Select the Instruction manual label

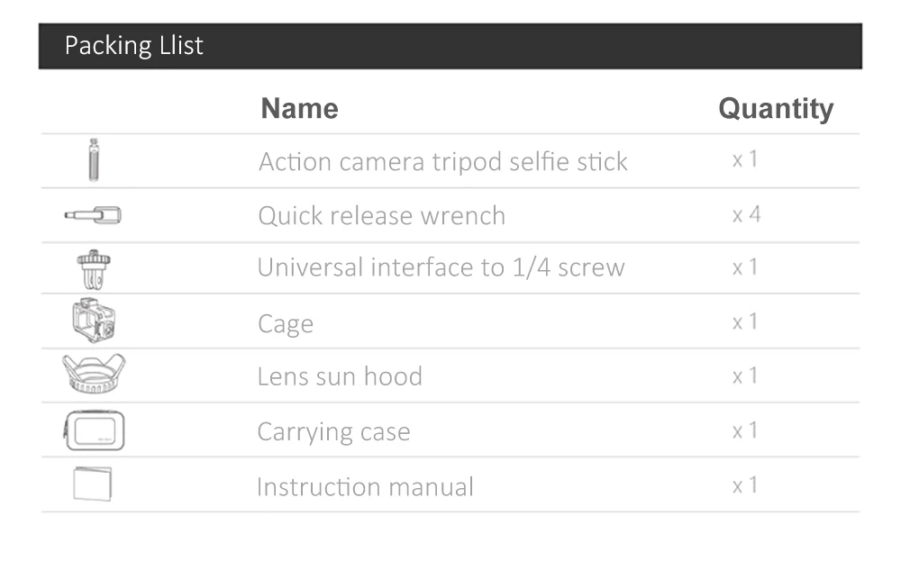coord(366,487)
